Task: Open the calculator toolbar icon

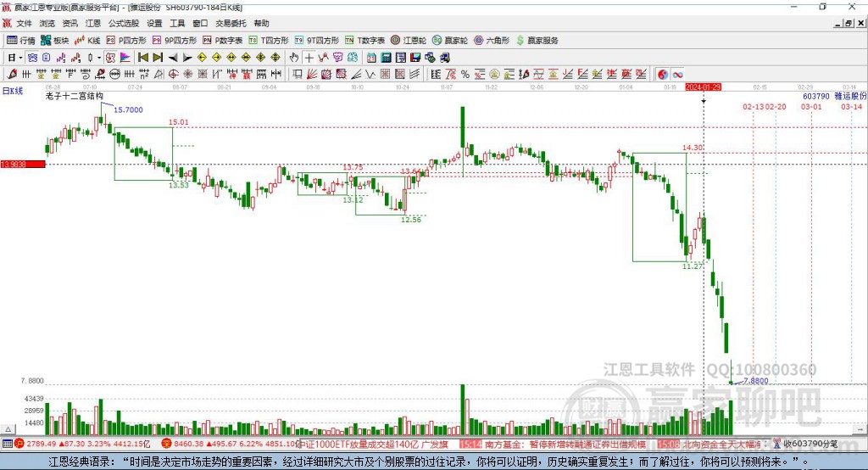Action: pyautogui.click(x=387, y=58)
